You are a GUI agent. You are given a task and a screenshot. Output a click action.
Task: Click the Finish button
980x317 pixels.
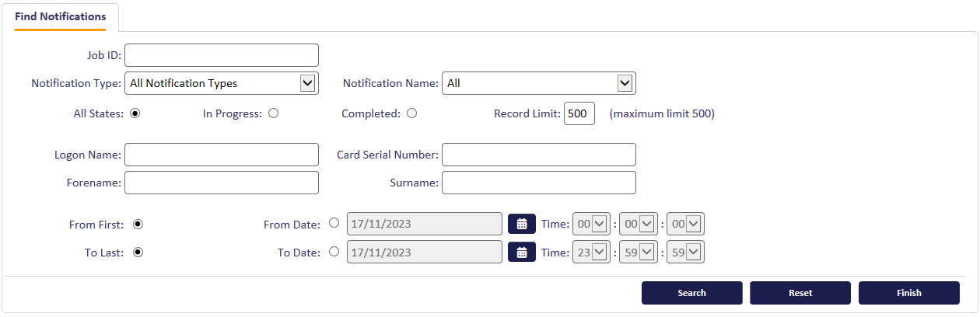coord(908,293)
